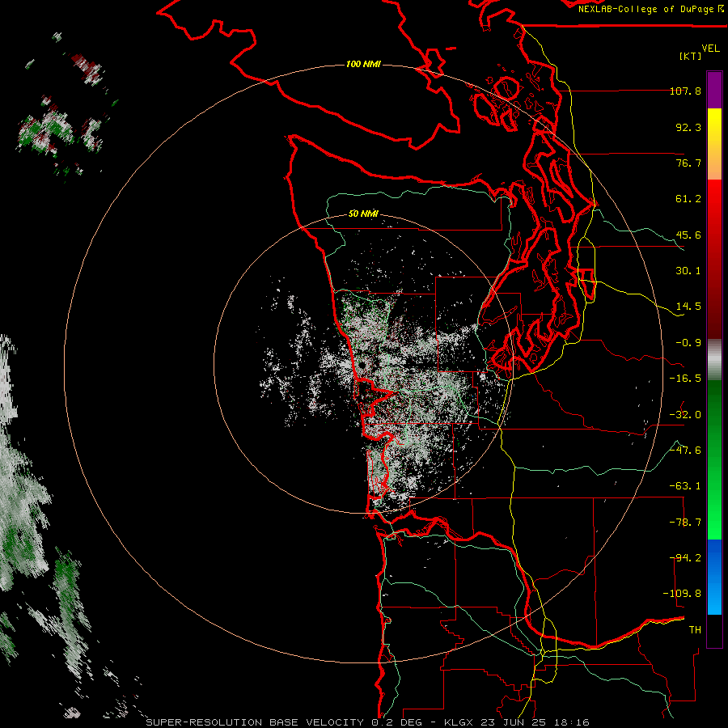This screenshot has height=728, width=728.
Task: Click the yellow-orange segment of the color bar
Action: pyautogui.click(x=714, y=144)
